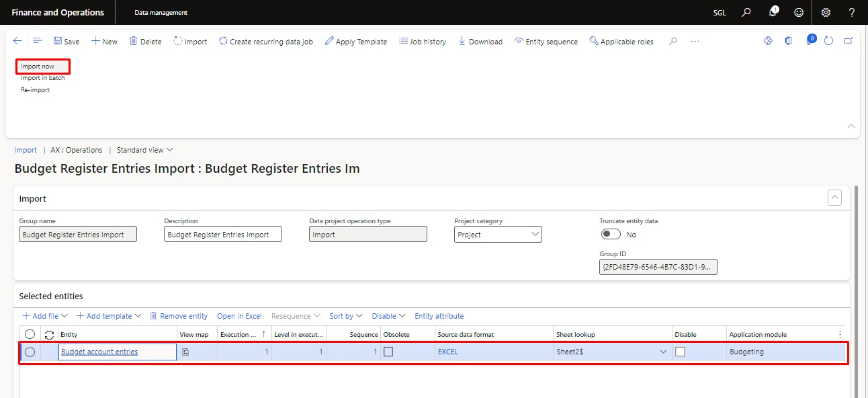868x398 pixels.
Task: Show notifications bell
Action: point(773,12)
